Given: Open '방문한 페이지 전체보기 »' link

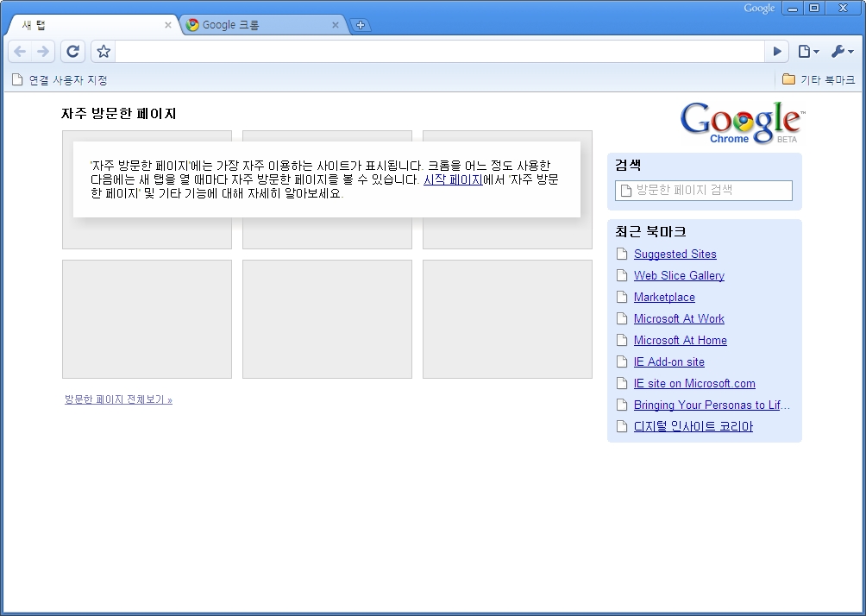Looking at the screenshot, I should click(x=118, y=399).
